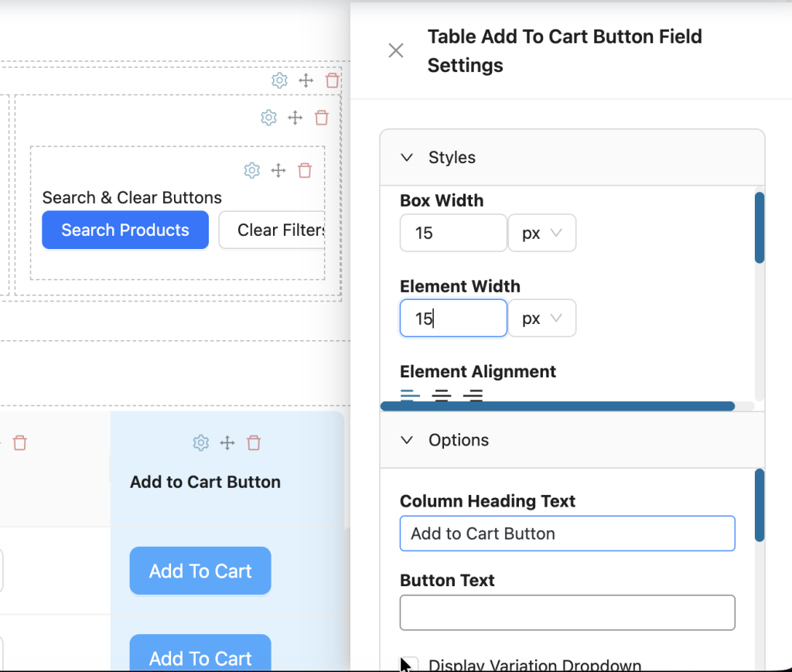Close the Field Settings panel
Viewport: 792px width, 672px height.
[396, 50]
